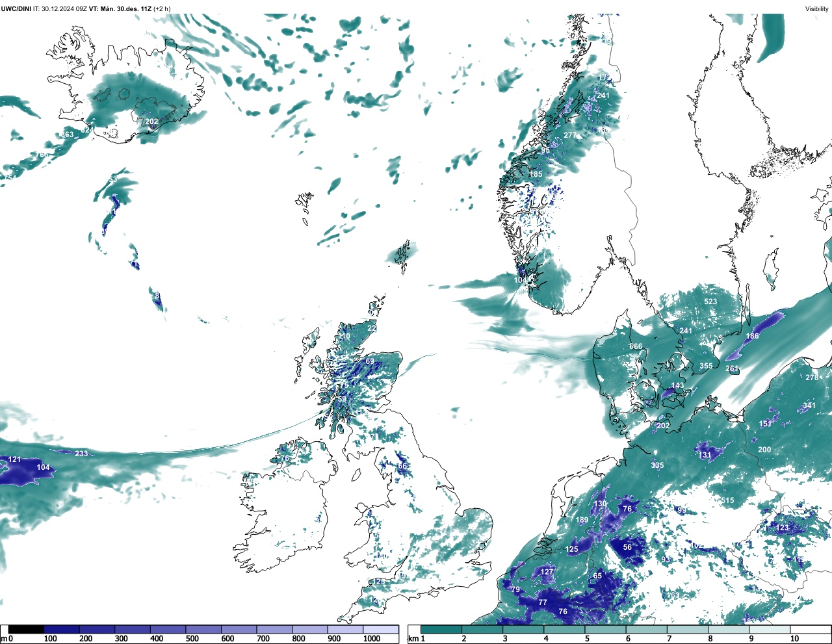Click the 79 visibility value on the map

click(515, 589)
